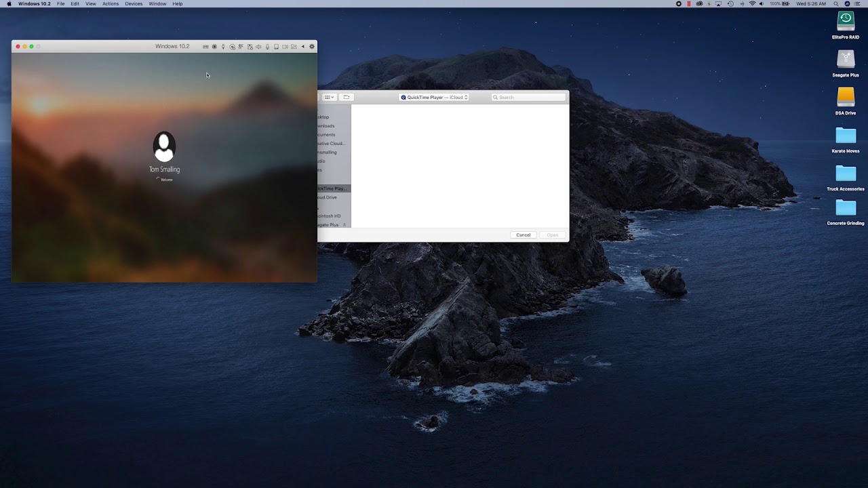Open the Windows 10.2 application menu
This screenshot has width=868, height=488.
tap(35, 4)
